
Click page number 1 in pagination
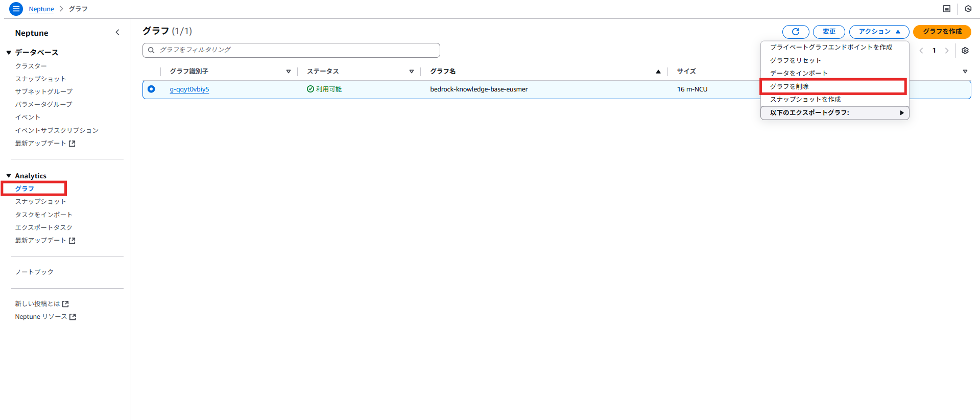tap(934, 51)
